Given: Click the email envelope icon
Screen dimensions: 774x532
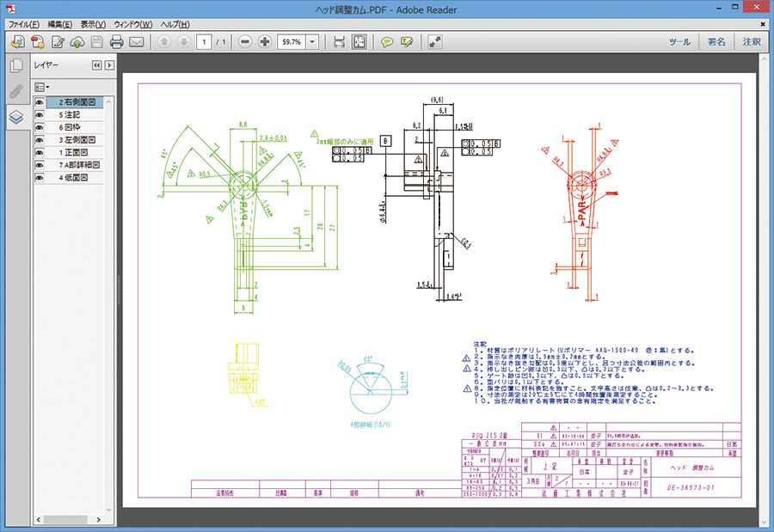Looking at the screenshot, I should (136, 41).
